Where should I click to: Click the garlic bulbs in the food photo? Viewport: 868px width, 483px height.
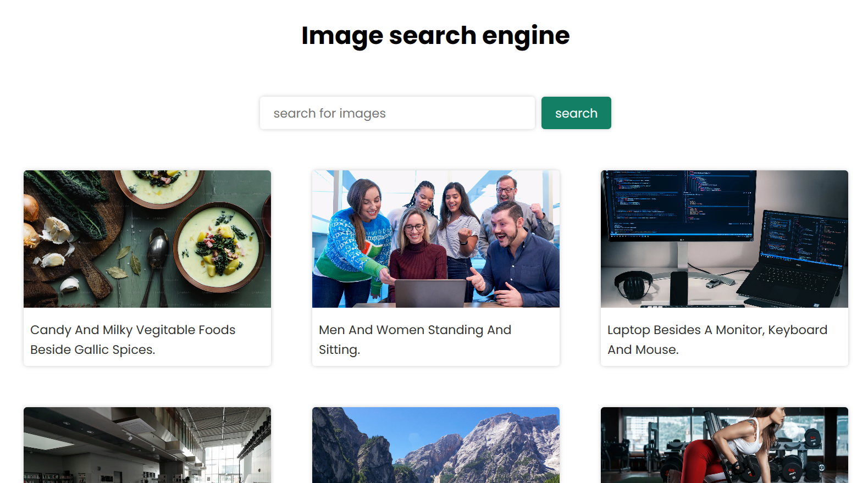pyautogui.click(x=55, y=230)
